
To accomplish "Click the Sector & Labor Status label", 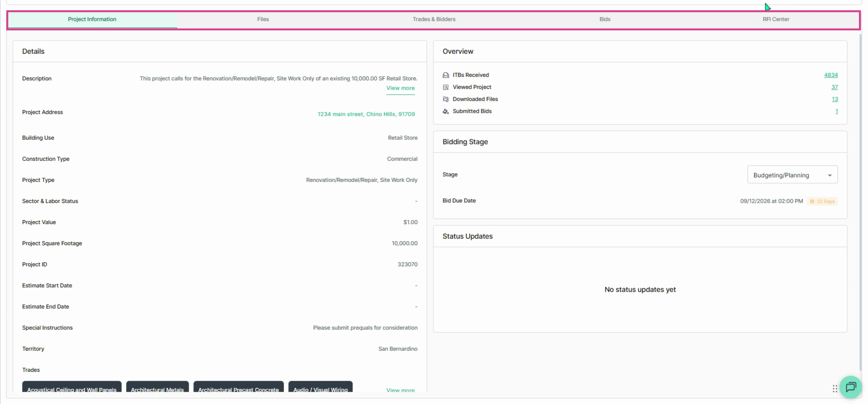I will click(50, 201).
